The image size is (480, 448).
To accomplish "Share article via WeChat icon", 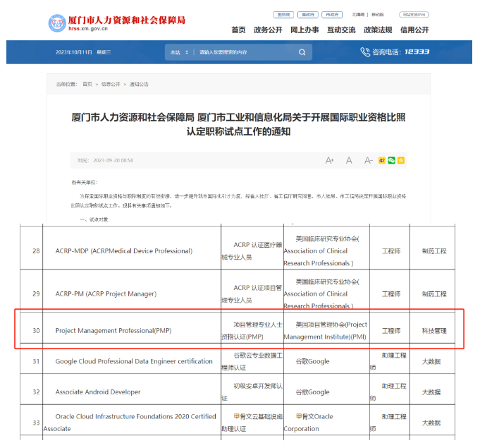I will pos(392,161).
